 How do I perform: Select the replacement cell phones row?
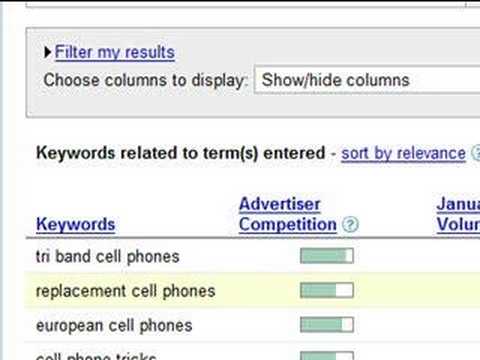(x=252, y=291)
